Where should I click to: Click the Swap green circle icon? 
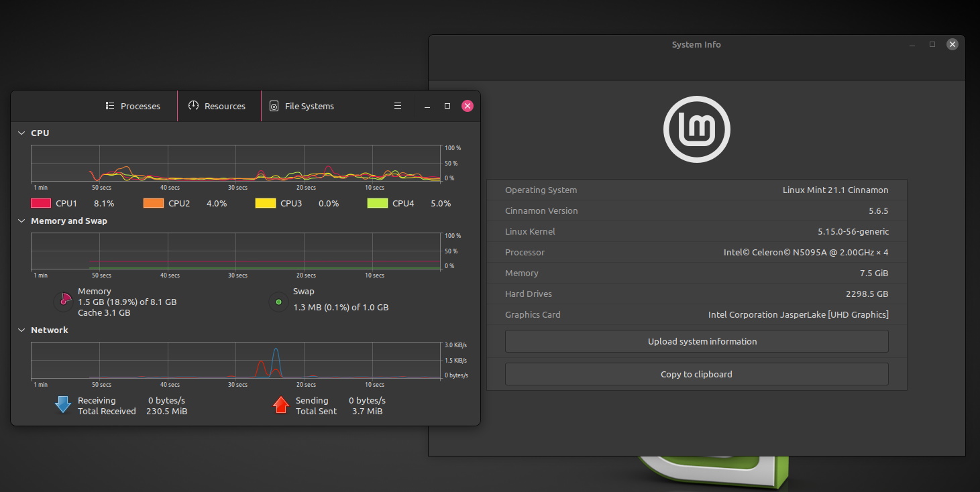click(x=278, y=302)
